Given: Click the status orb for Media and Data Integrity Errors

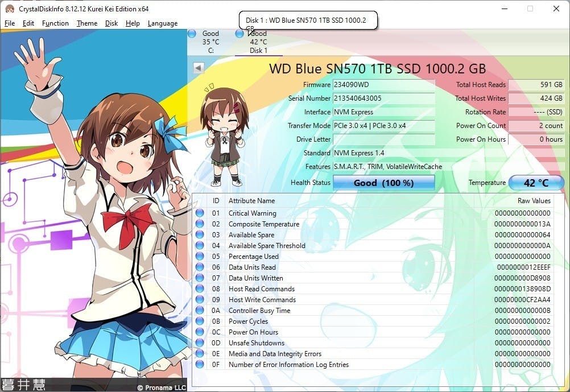Looking at the screenshot, I should (x=200, y=353).
